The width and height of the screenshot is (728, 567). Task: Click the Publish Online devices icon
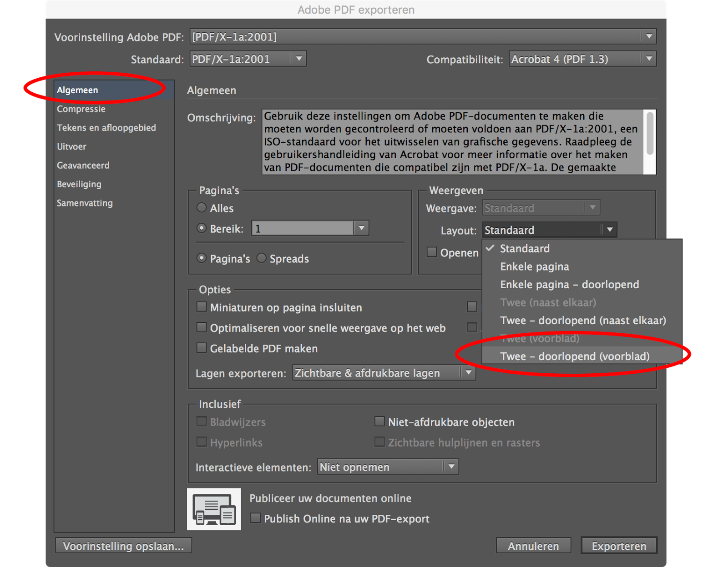[x=214, y=509]
